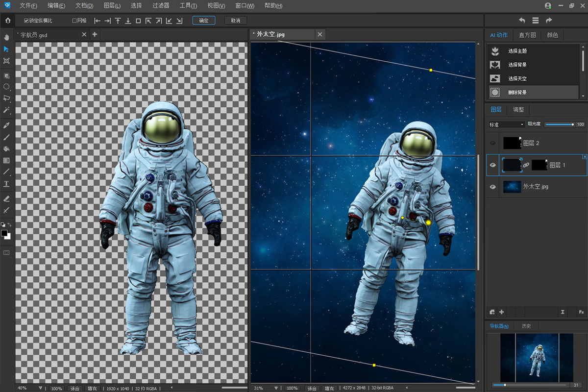Pick the Eraser tool
588x392 pixels.
pyautogui.click(x=6, y=198)
